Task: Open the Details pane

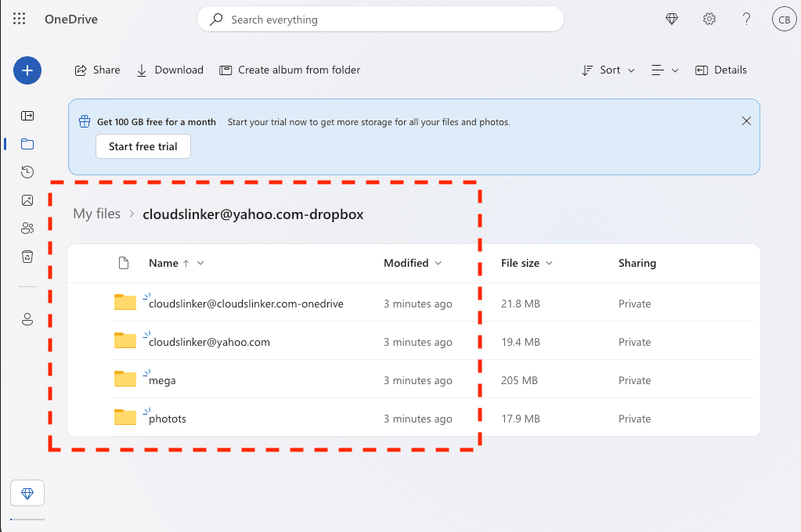Action: (x=721, y=70)
